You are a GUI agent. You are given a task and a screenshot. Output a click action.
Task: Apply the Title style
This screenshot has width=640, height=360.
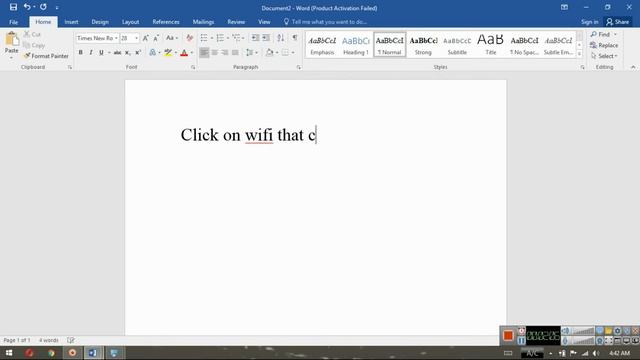point(491,45)
